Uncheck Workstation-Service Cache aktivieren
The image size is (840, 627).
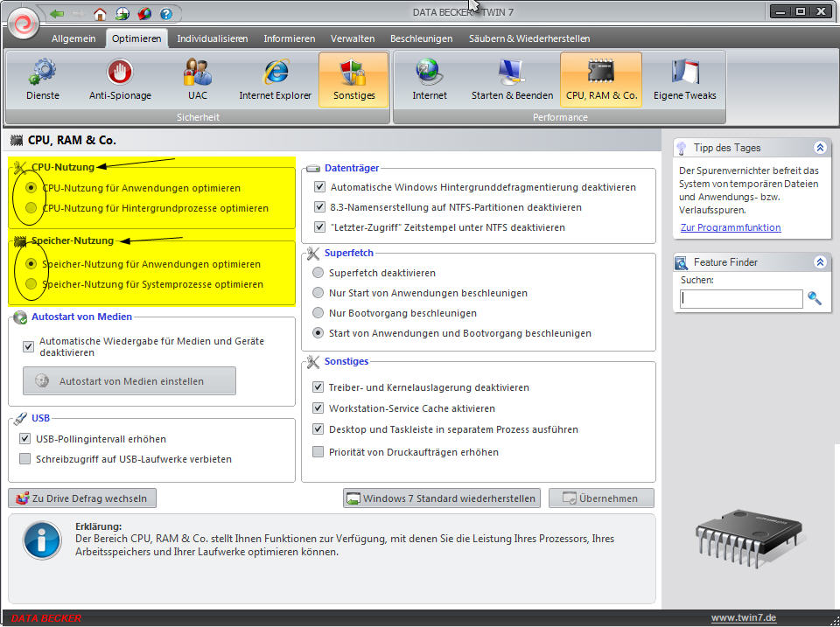(x=318, y=408)
